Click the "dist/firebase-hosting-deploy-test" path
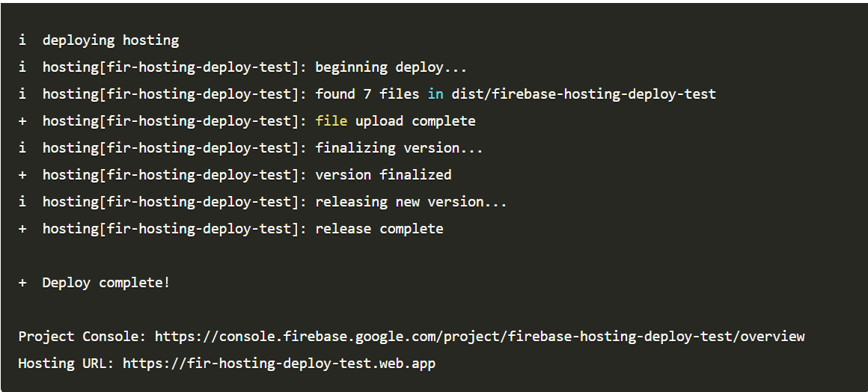 click(x=584, y=94)
